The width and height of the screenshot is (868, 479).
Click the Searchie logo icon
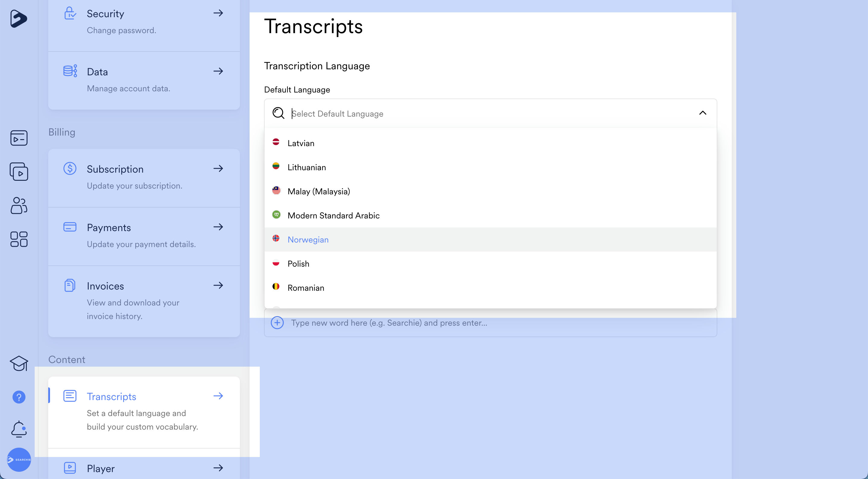(x=18, y=18)
